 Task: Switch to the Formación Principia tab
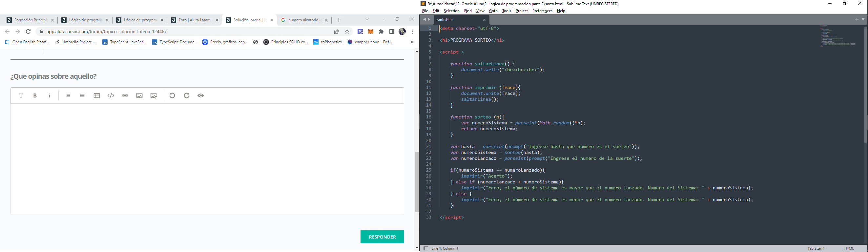[x=30, y=20]
